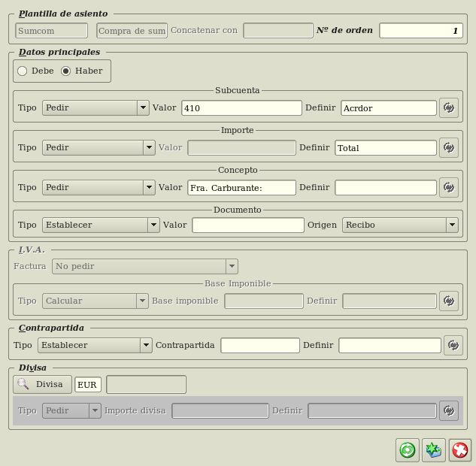The width and height of the screenshot is (476, 466).
Task: Click the Divisa search button
Action: [x=43, y=384]
